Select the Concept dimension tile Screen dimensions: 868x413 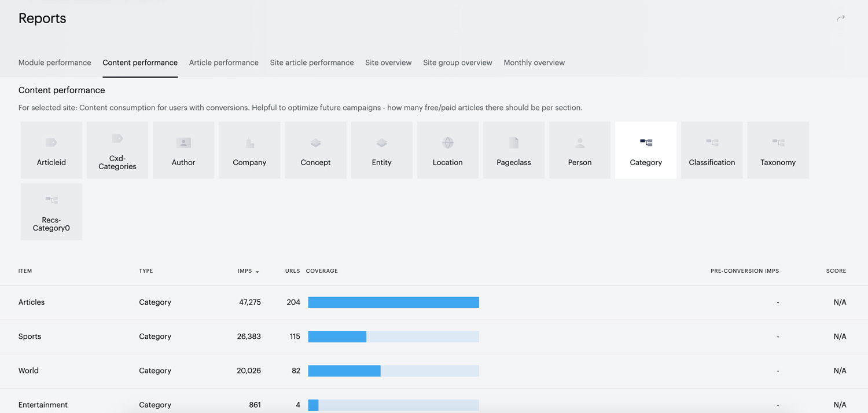click(x=315, y=150)
